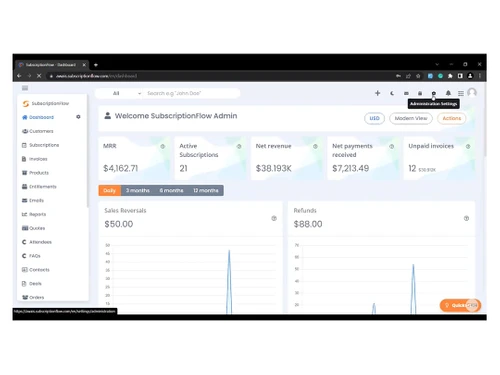500x375 pixels.
Task: Open Products in the sidebar
Action: pos(35,173)
